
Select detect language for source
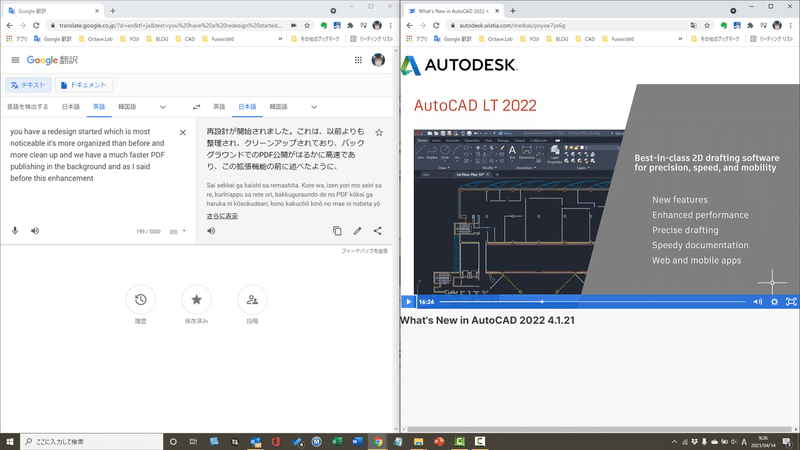click(x=28, y=107)
